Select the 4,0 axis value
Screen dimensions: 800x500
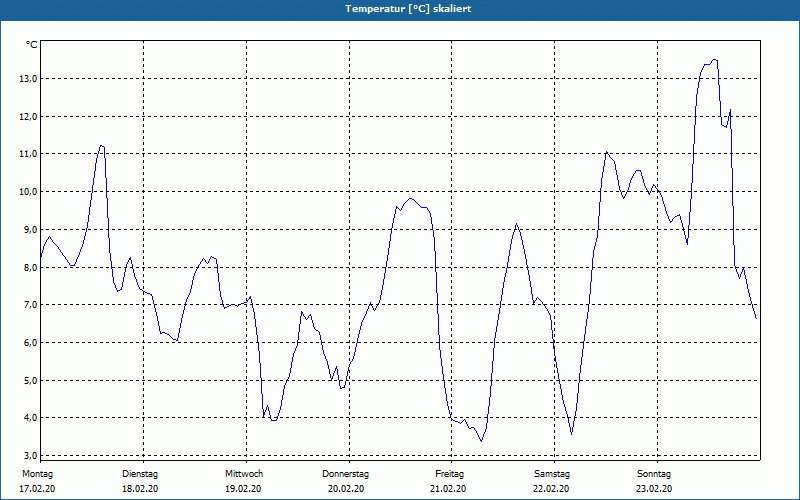[30, 418]
